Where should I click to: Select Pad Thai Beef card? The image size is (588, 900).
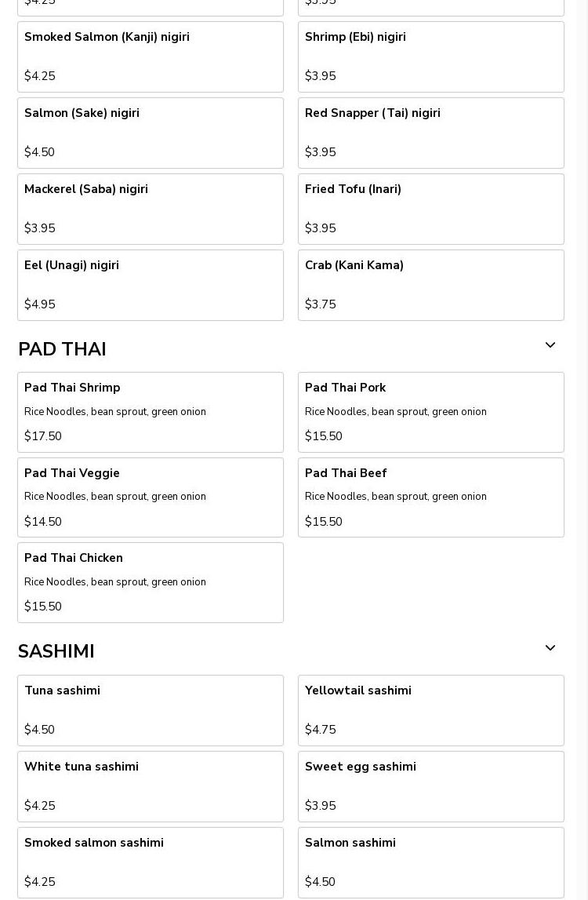click(x=430, y=497)
